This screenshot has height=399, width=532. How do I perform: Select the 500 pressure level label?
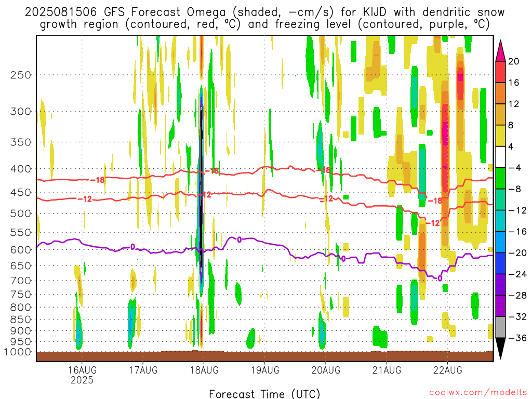(x=21, y=214)
